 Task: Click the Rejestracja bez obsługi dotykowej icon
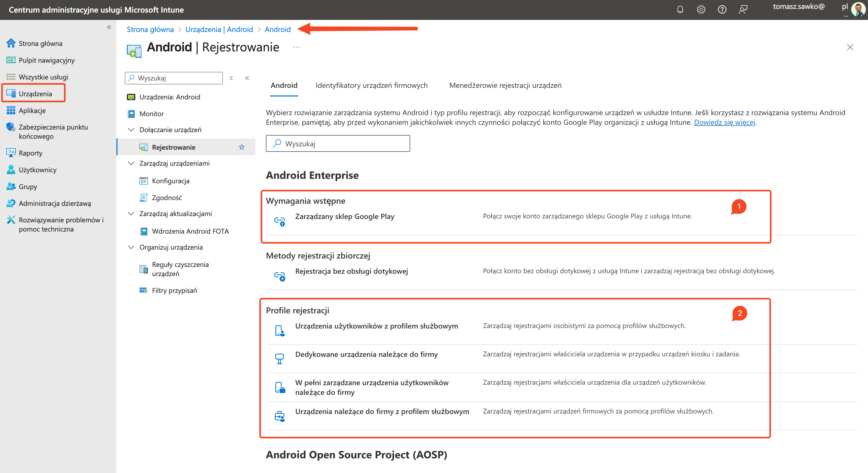tap(279, 276)
